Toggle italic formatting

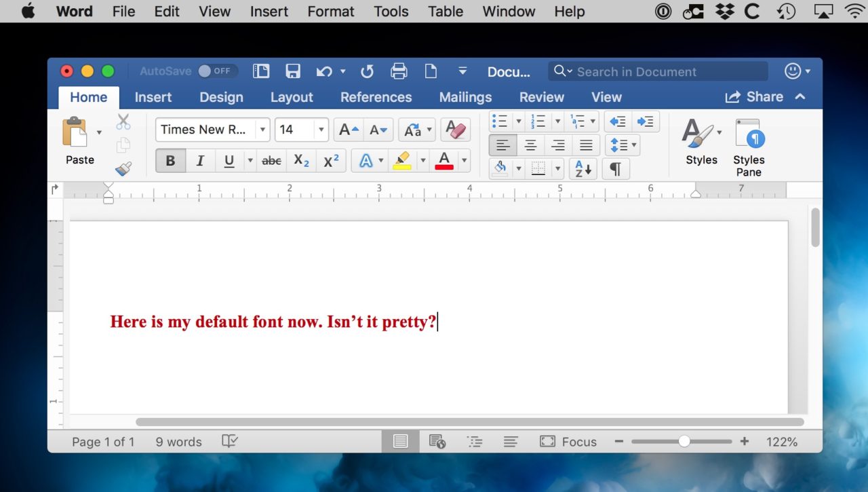point(200,161)
